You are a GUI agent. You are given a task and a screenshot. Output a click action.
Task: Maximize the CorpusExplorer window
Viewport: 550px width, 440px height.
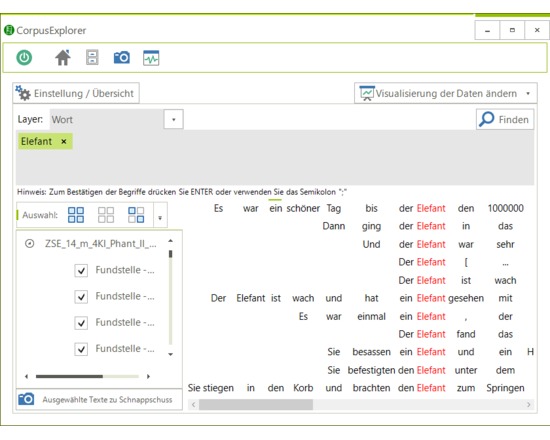click(x=512, y=31)
